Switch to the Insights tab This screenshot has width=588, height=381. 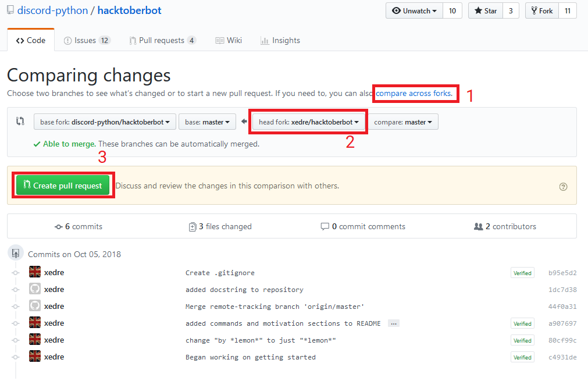[x=280, y=41]
